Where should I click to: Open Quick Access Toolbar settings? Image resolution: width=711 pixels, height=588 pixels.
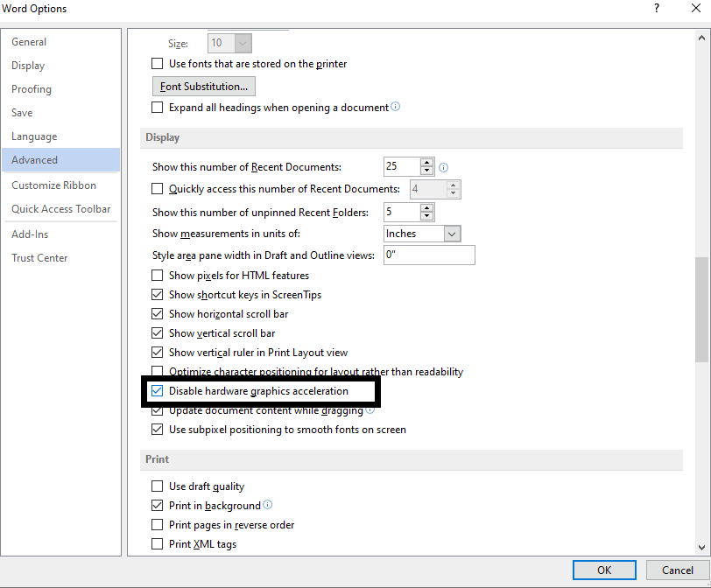click(61, 209)
